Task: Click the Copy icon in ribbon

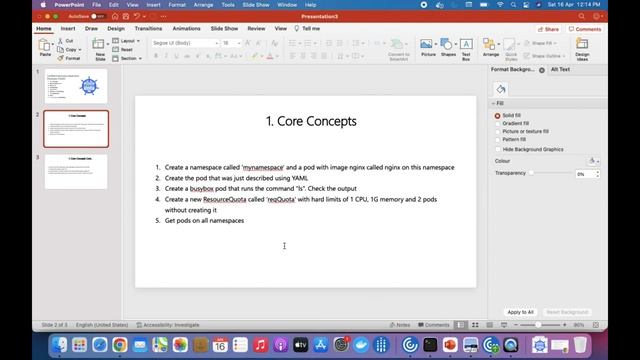Action: click(60, 49)
